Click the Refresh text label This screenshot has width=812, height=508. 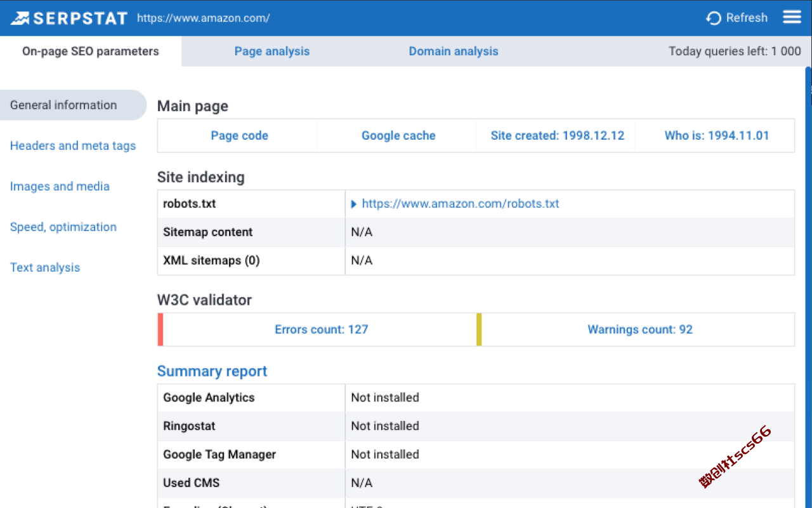point(747,18)
